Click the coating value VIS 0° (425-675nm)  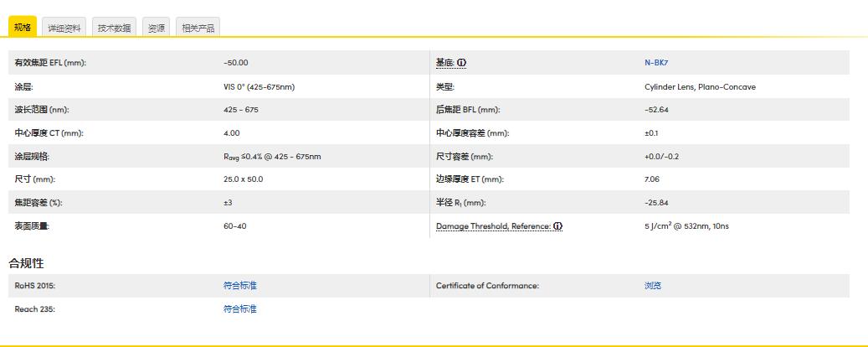point(259,87)
